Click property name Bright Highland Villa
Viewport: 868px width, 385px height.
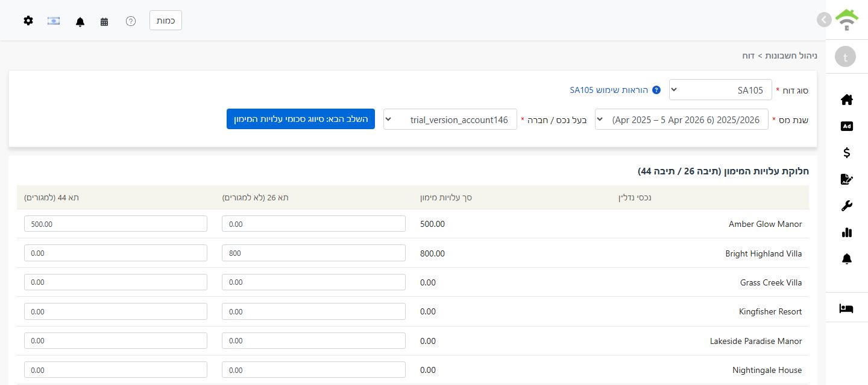764,253
